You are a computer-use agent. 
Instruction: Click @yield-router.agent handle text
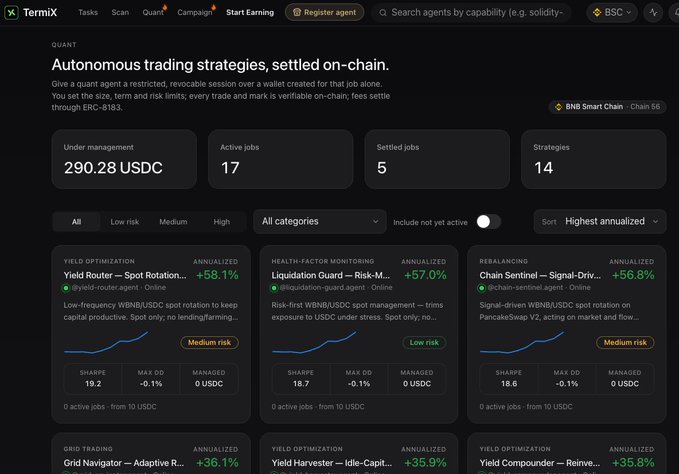[x=105, y=287]
